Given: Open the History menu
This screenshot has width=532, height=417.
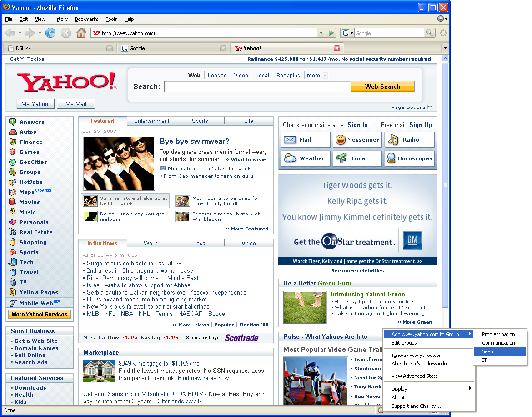Looking at the screenshot, I should [60, 19].
